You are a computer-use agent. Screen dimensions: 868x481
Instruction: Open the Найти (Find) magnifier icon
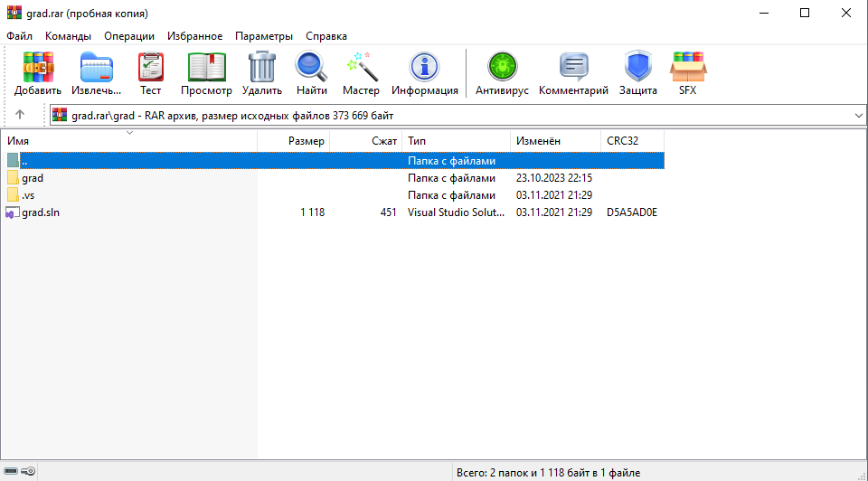point(311,68)
